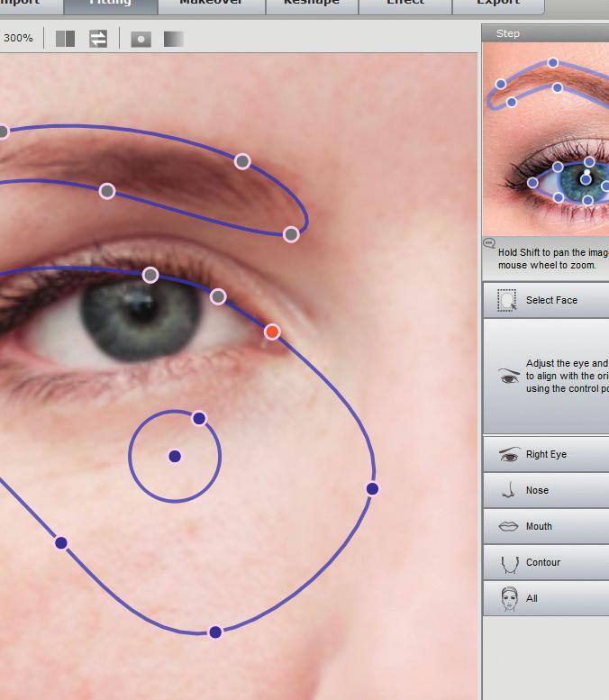
Task: Click the Step panel header
Action: coord(546,33)
